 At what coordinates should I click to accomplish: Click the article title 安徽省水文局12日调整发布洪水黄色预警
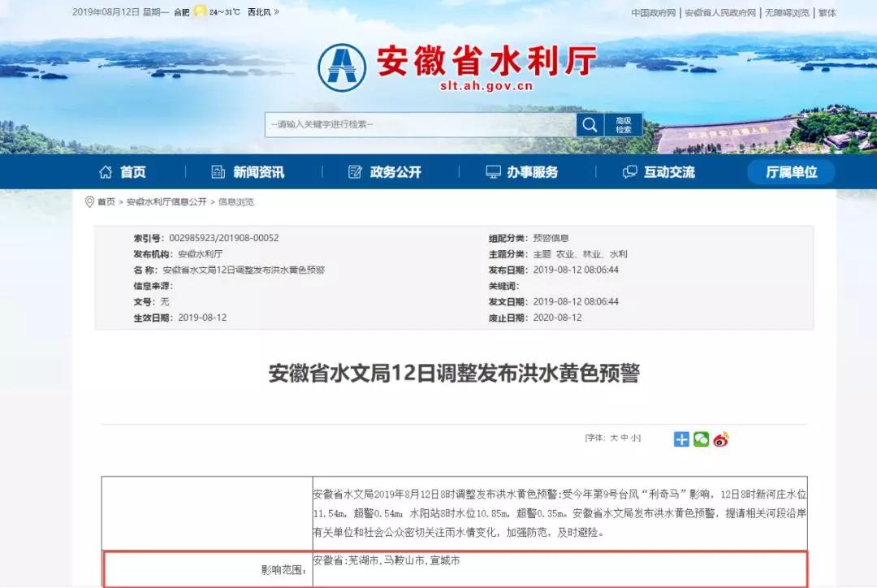coord(454,373)
